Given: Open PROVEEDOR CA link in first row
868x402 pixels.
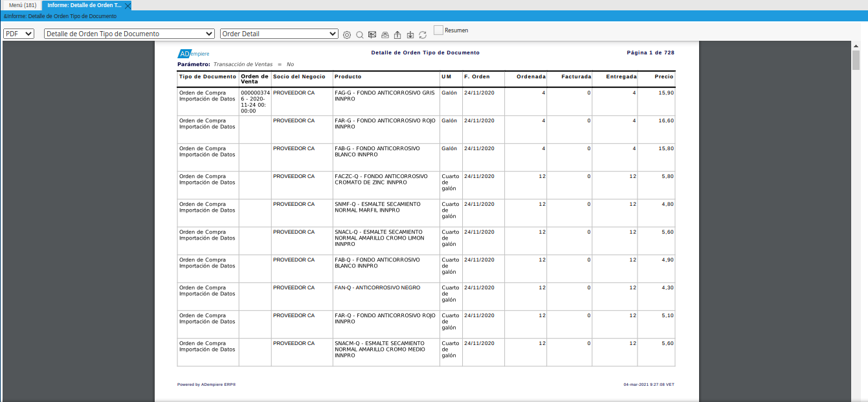Looking at the screenshot, I should (x=293, y=93).
